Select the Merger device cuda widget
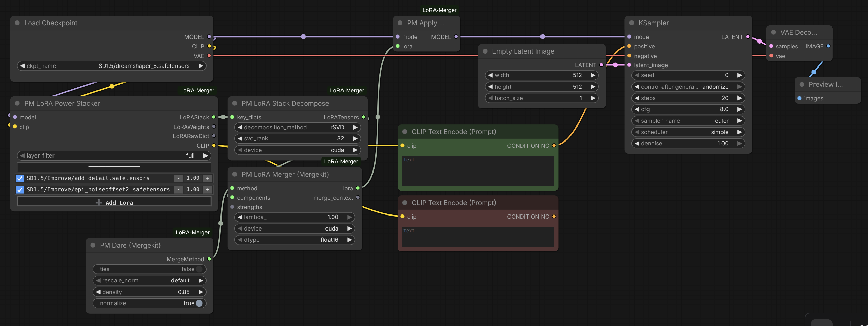This screenshot has width=868, height=326. point(295,228)
